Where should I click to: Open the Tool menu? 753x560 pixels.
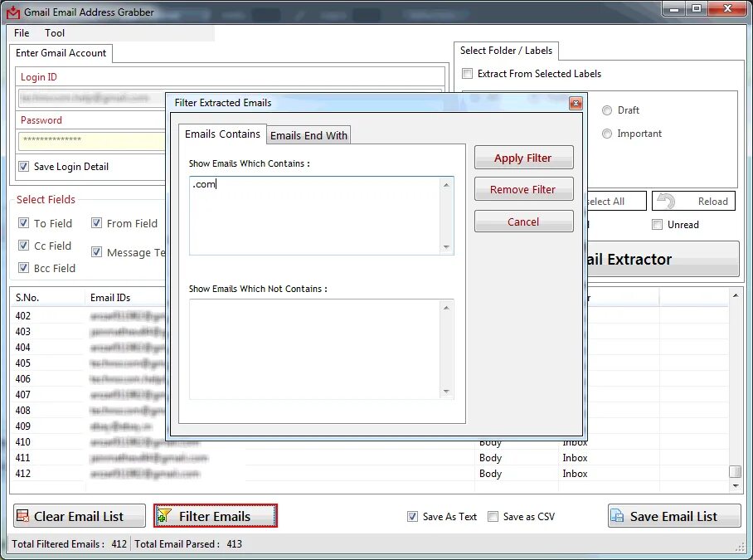pyautogui.click(x=55, y=33)
